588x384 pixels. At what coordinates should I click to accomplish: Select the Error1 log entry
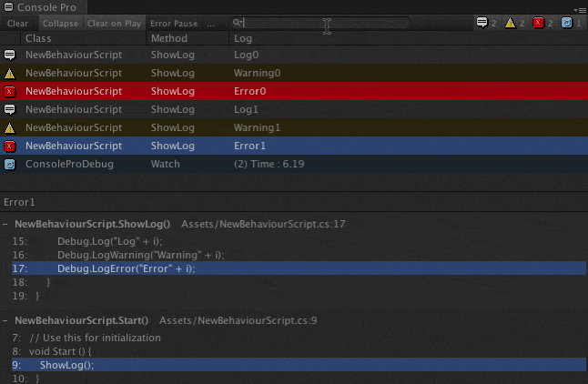tap(294, 146)
